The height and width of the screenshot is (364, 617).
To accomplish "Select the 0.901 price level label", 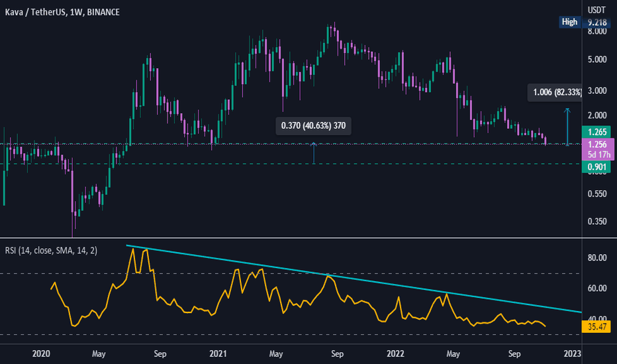I will pos(596,167).
